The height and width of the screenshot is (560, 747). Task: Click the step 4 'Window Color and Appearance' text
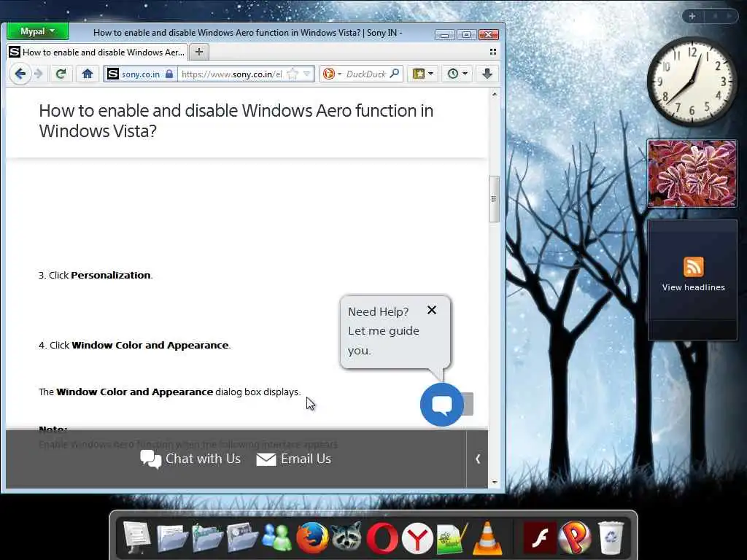point(150,345)
